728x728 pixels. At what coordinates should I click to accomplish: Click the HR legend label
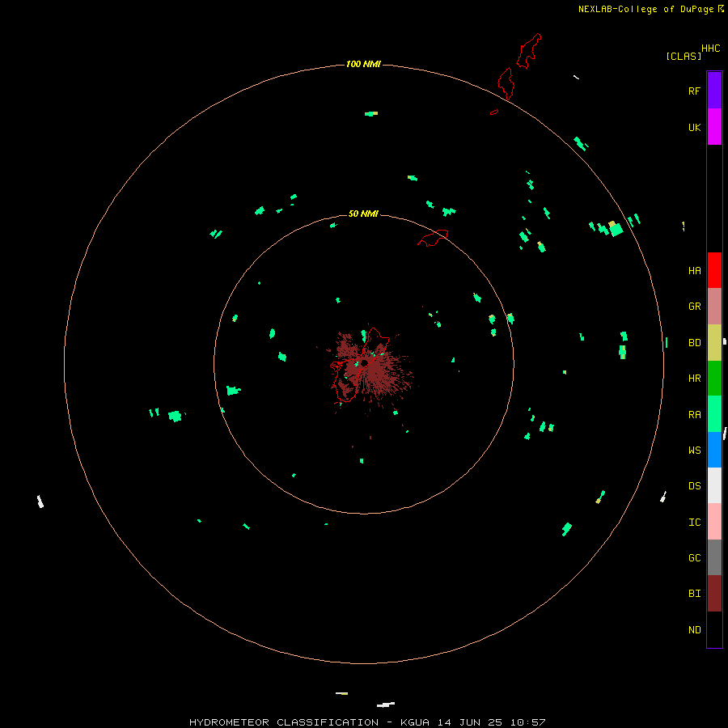(x=694, y=379)
